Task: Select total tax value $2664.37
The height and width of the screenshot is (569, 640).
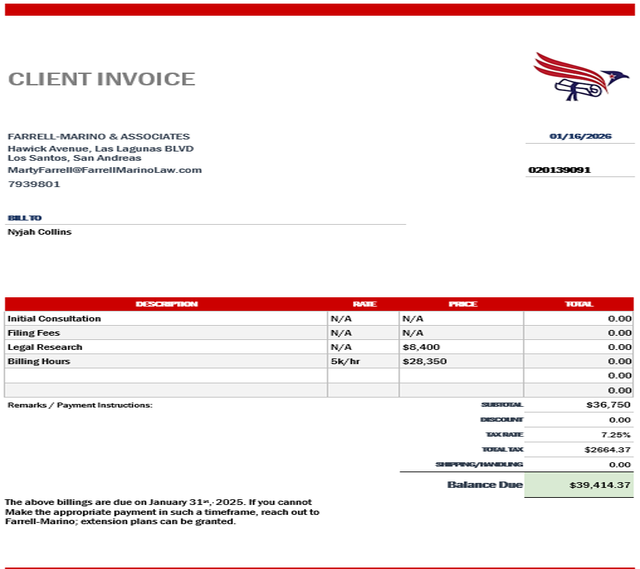Action: pos(607,449)
